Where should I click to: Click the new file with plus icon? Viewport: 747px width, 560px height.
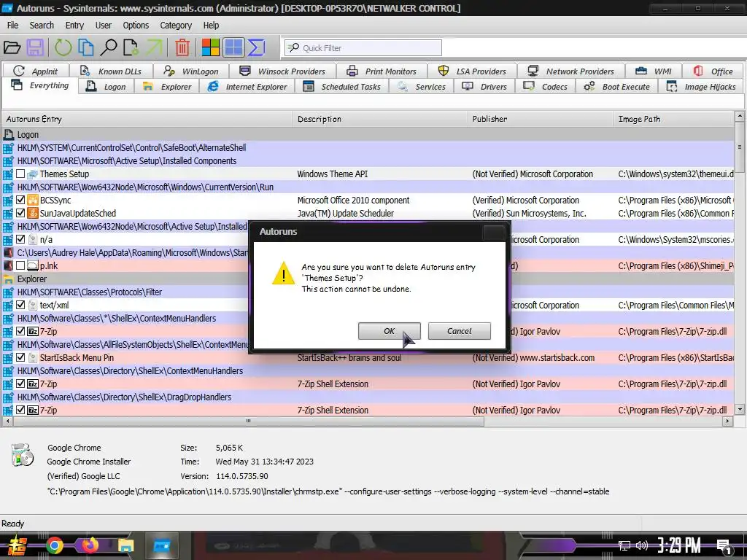131,47
